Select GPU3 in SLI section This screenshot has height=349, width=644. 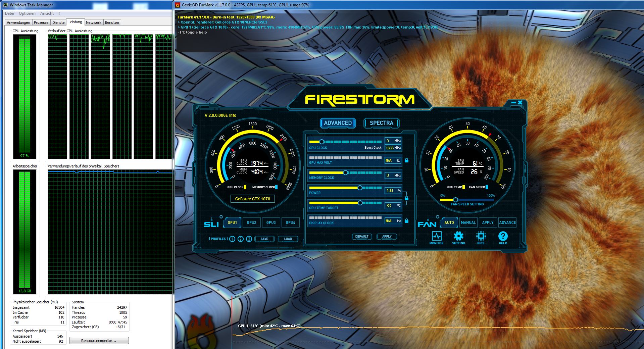[x=271, y=222]
